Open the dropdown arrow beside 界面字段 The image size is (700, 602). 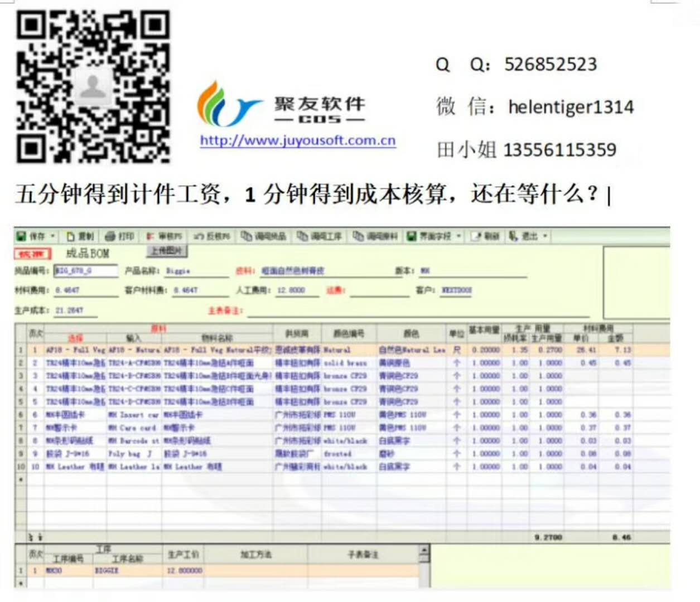pyautogui.click(x=459, y=236)
